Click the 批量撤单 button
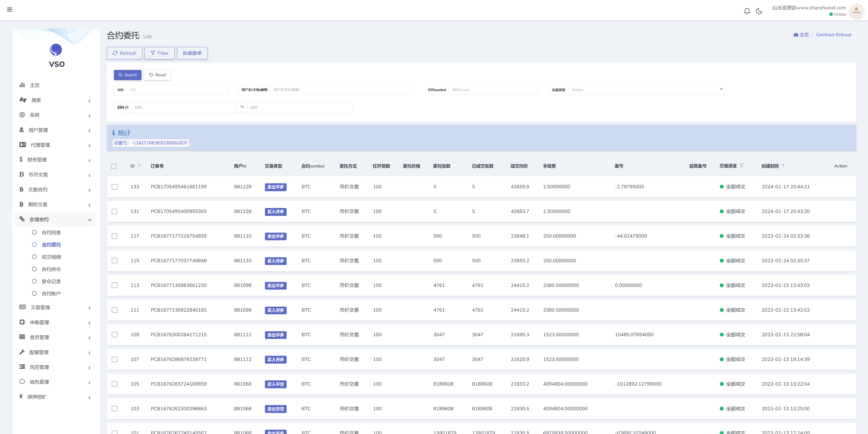 [192, 53]
